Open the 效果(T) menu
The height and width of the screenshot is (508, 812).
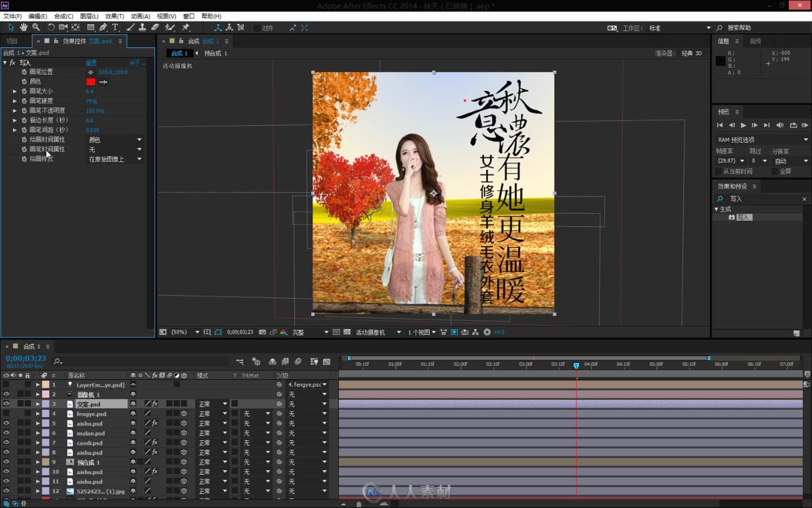pos(115,16)
